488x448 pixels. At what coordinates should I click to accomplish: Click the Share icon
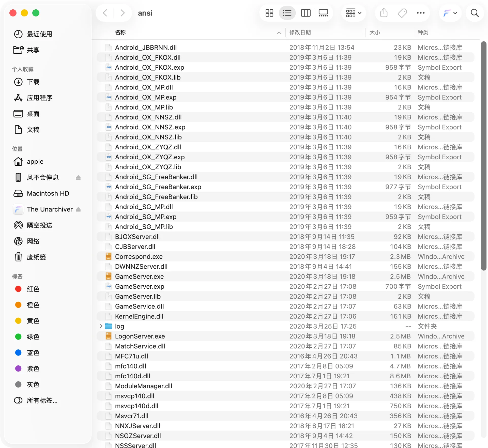pyautogui.click(x=384, y=13)
